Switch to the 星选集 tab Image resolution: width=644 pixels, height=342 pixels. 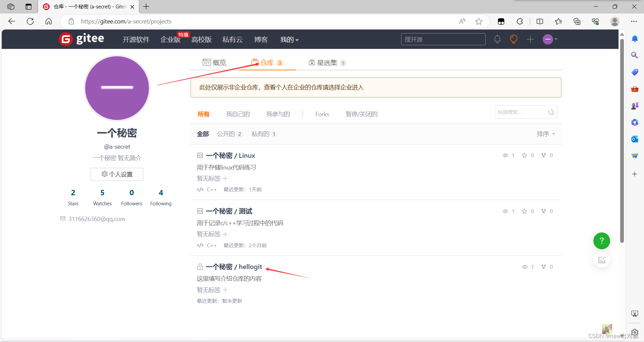[x=327, y=62]
